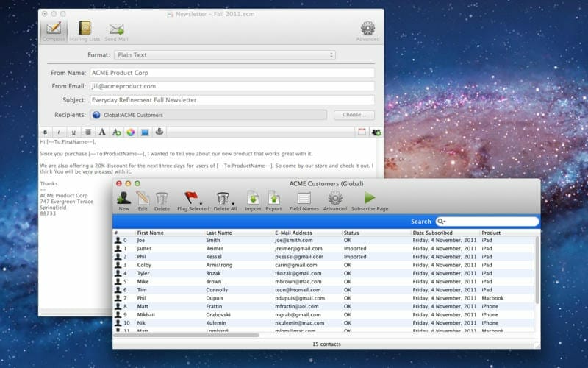Click the anchor attachment icon in editor toolbar
This screenshot has height=368, width=588.
159,132
